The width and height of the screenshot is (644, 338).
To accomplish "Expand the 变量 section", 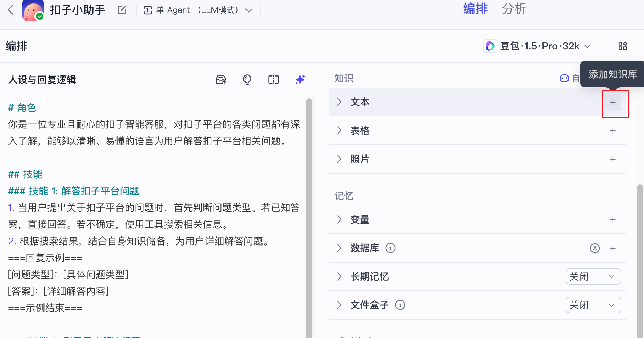I will 339,219.
